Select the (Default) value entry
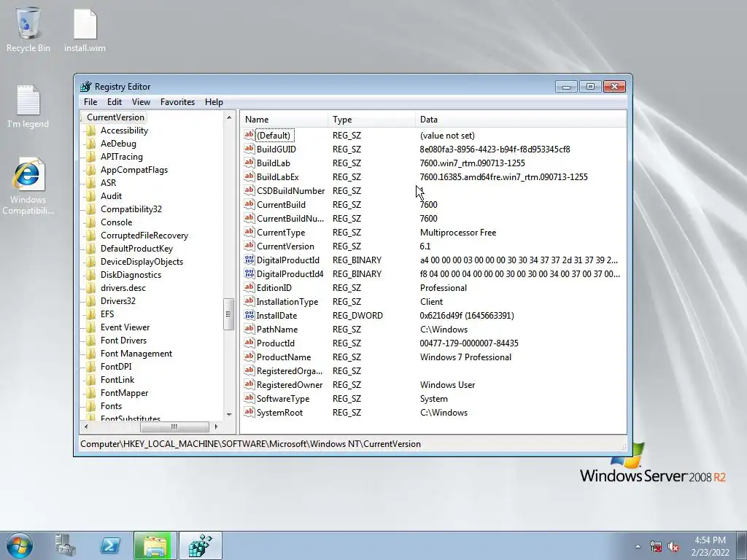Viewport: 747px width, 560px height. [x=274, y=135]
